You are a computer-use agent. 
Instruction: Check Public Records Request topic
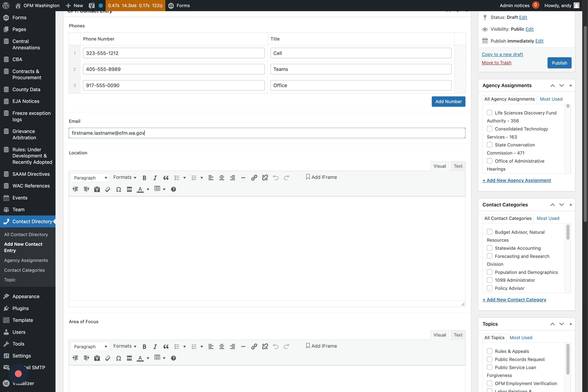coord(489,359)
